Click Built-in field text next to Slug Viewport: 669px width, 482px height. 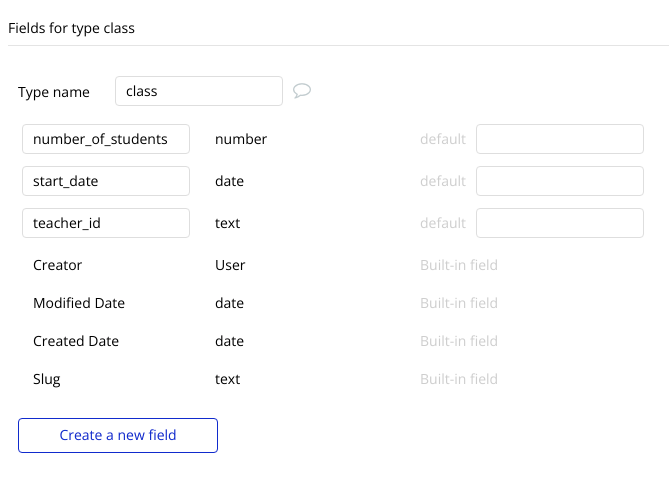coord(459,379)
